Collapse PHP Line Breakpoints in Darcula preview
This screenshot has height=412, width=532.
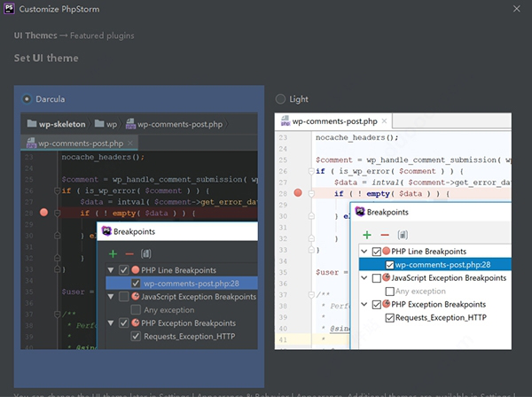(x=111, y=270)
